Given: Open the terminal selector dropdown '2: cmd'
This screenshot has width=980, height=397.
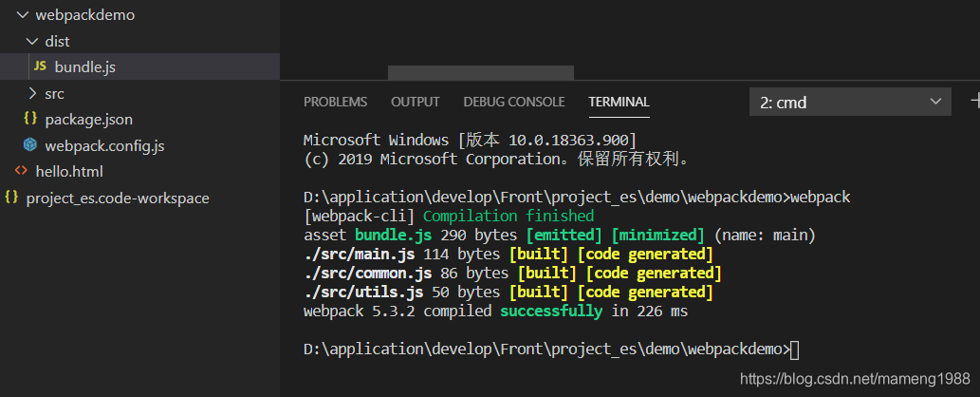Looking at the screenshot, I should pyautogui.click(x=850, y=102).
